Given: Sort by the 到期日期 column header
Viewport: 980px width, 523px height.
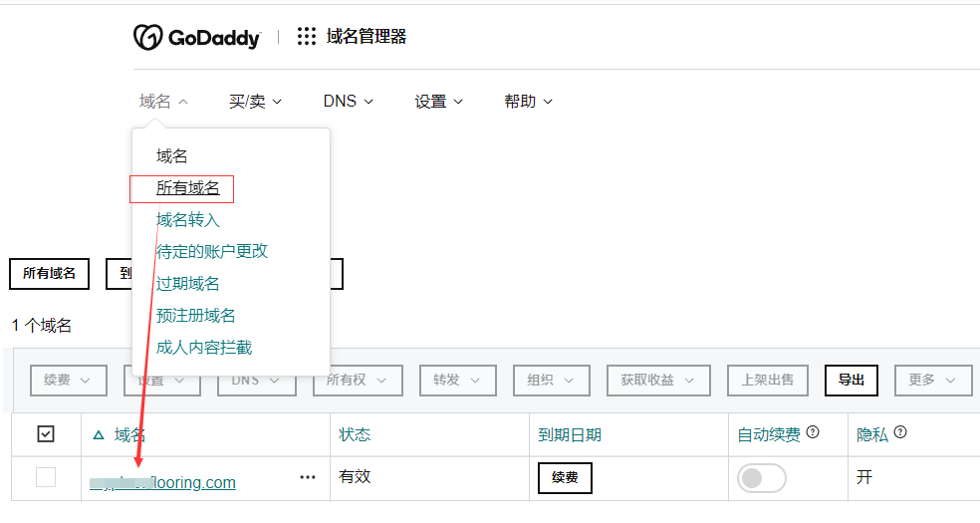Looking at the screenshot, I should coord(570,435).
